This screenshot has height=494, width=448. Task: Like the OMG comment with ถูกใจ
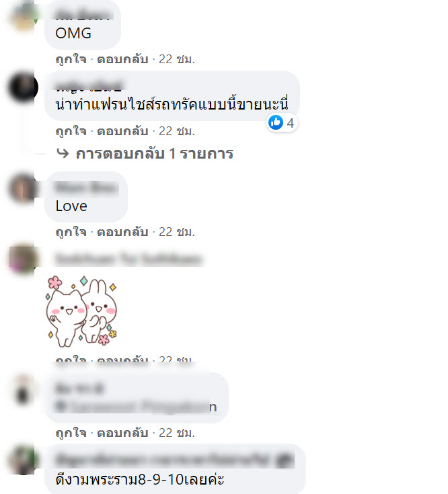[x=71, y=59]
